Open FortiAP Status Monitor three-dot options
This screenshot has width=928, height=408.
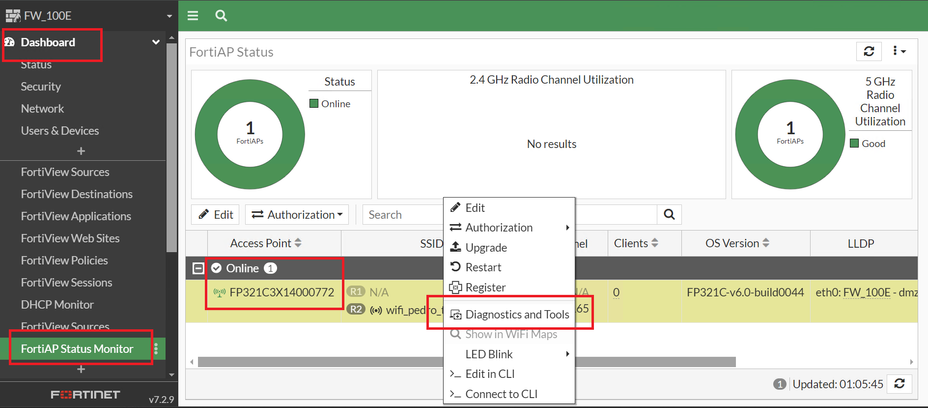click(156, 349)
